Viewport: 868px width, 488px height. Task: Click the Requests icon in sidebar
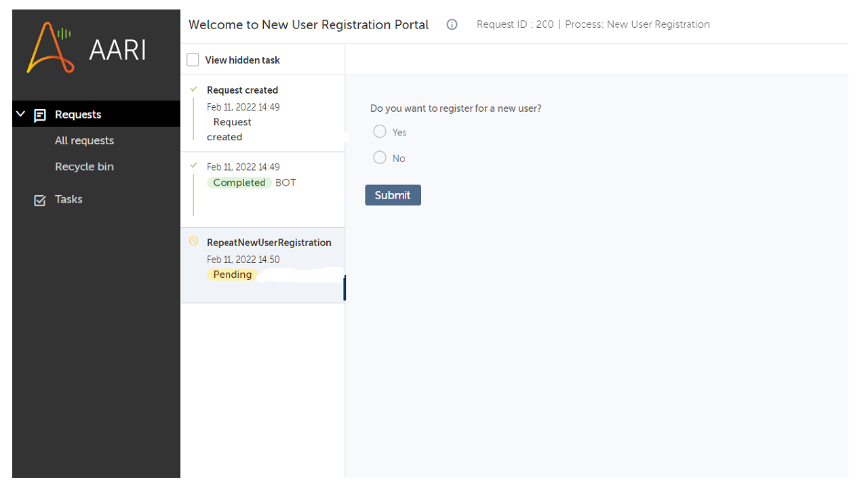[x=40, y=115]
